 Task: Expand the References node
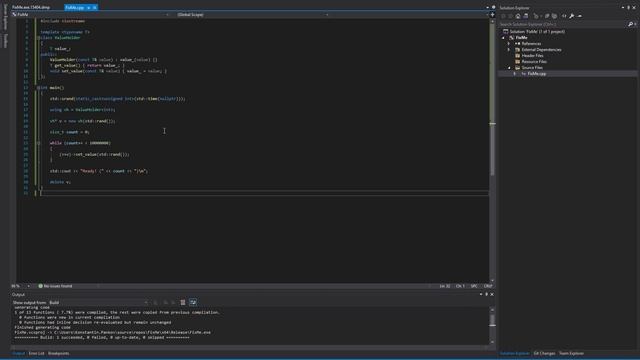(x=509, y=44)
